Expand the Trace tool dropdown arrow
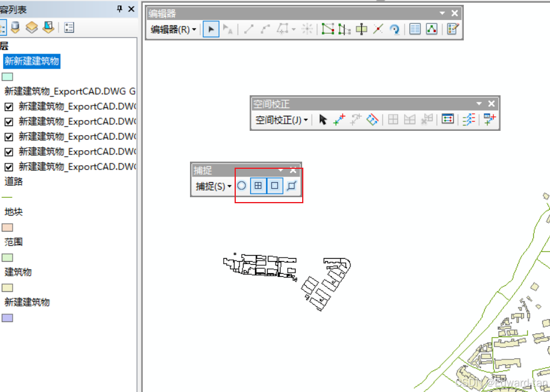Viewport: 550px width, 392px height. pyautogui.click(x=294, y=30)
